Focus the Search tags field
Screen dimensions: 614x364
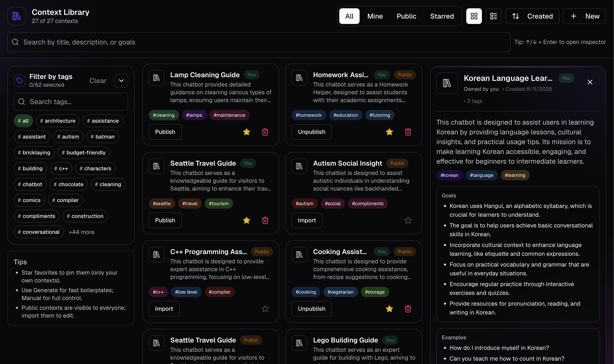pos(71,102)
